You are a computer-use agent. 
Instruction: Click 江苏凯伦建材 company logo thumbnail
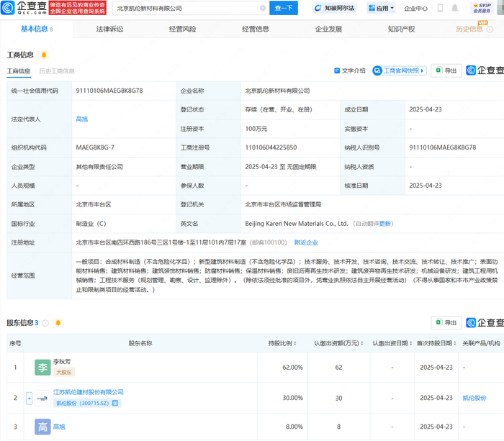pos(43,397)
